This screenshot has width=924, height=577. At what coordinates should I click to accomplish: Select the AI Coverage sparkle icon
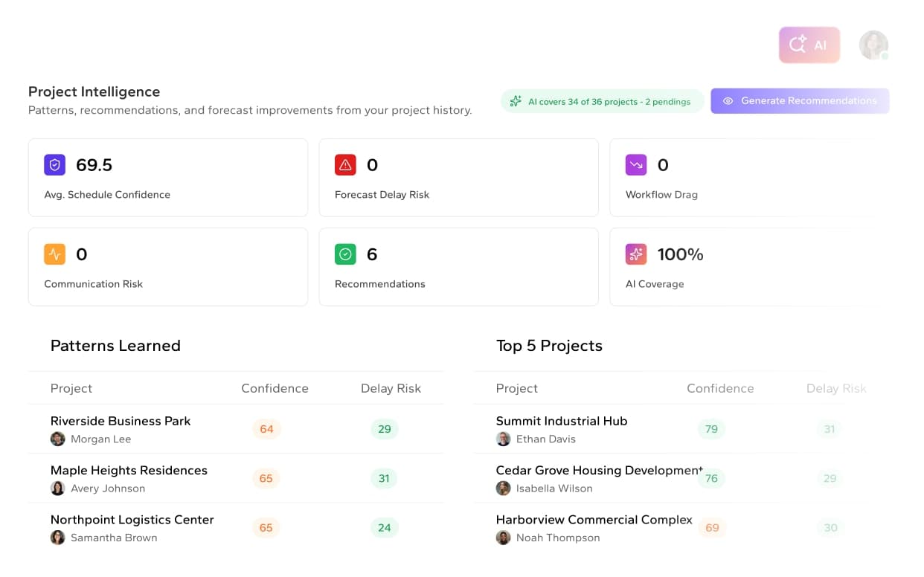(x=636, y=254)
